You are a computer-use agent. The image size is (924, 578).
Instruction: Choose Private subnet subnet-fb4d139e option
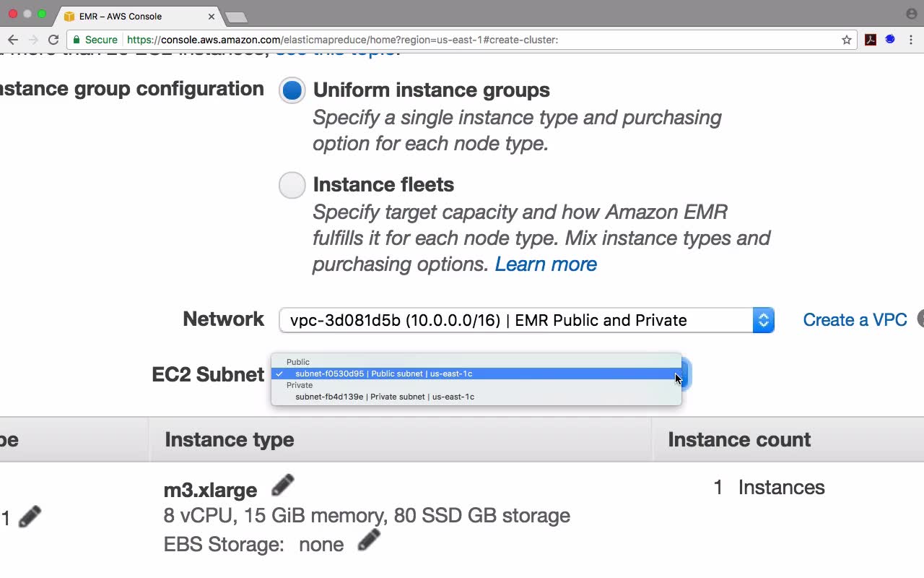[x=385, y=397]
